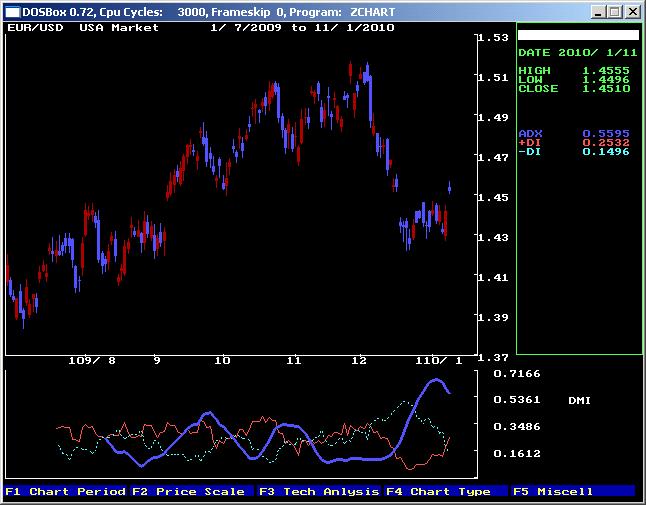Close the DOSBox window

coord(632,12)
